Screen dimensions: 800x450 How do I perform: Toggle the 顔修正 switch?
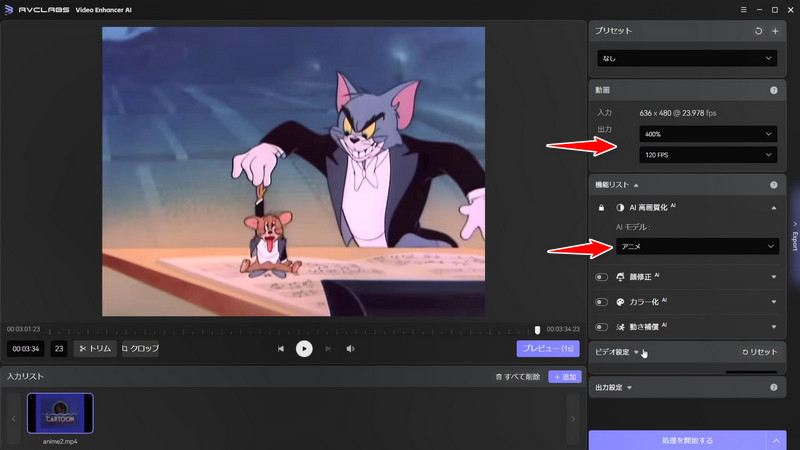[602, 277]
